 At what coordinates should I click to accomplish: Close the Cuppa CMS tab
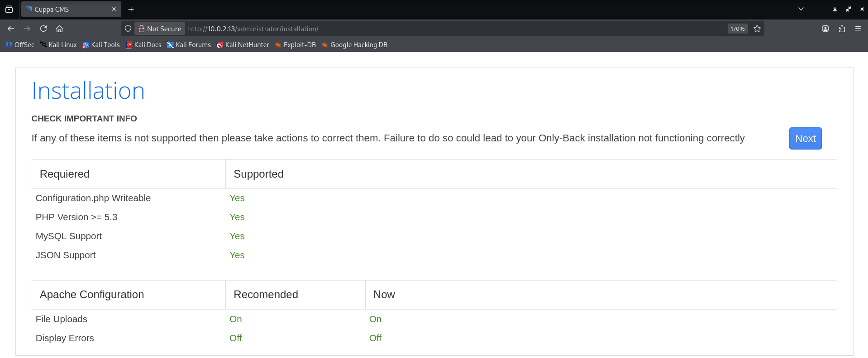(x=114, y=9)
